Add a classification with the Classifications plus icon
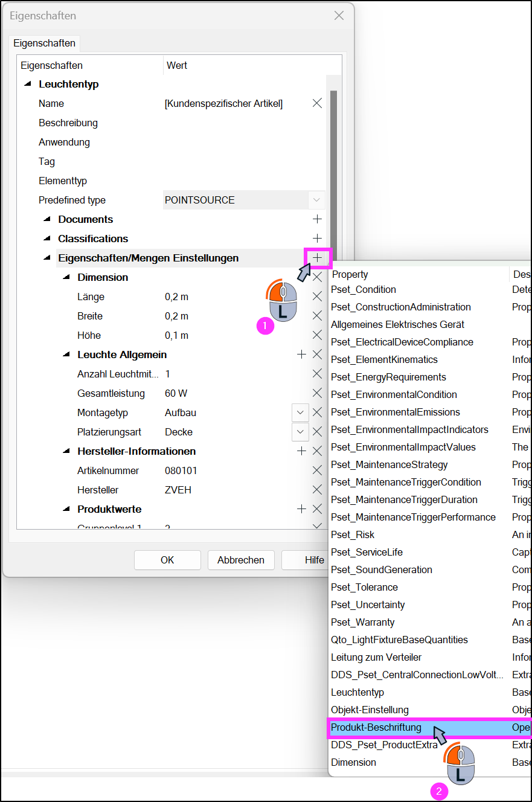The height and width of the screenshot is (802, 532). [317, 239]
